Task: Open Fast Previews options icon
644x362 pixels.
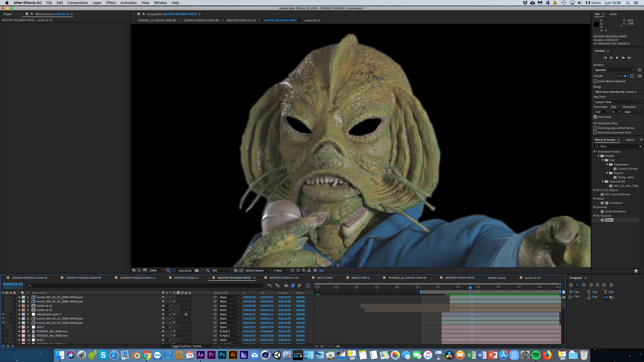Action: click(298, 270)
